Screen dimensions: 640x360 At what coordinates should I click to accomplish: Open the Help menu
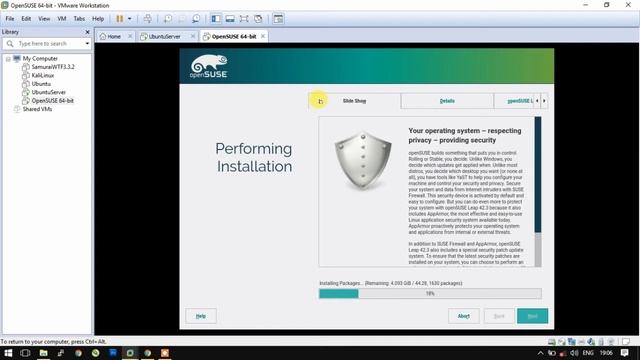click(98, 19)
